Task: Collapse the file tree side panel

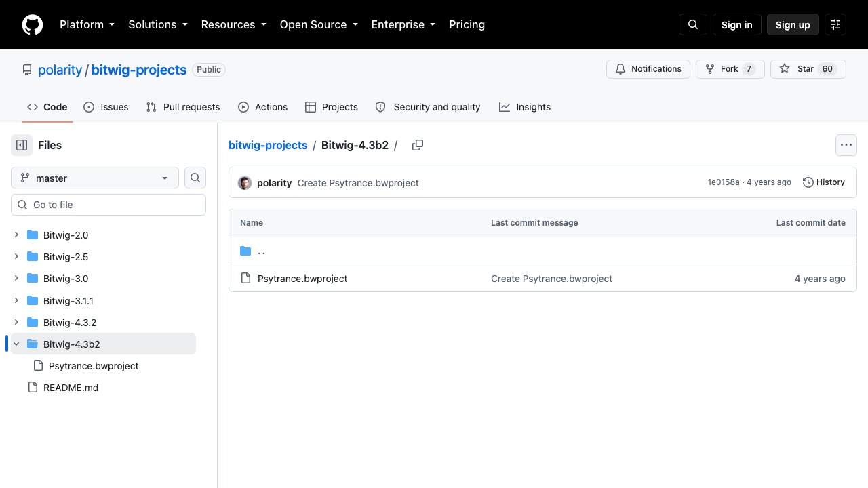Action: (x=22, y=145)
